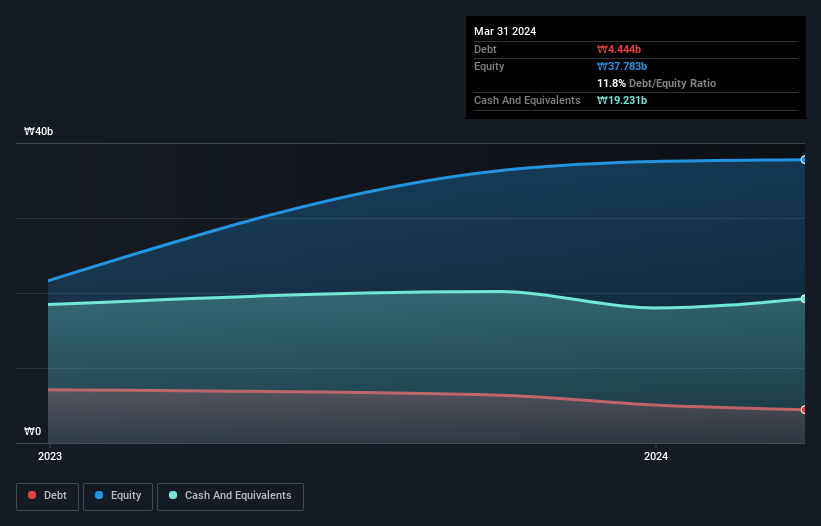Toggle the Equity legend button
The image size is (821, 526).
pyautogui.click(x=118, y=496)
